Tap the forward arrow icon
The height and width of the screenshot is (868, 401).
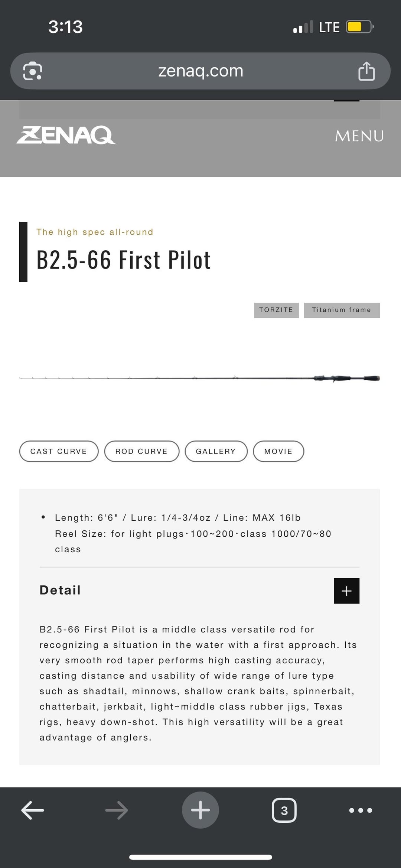117,810
